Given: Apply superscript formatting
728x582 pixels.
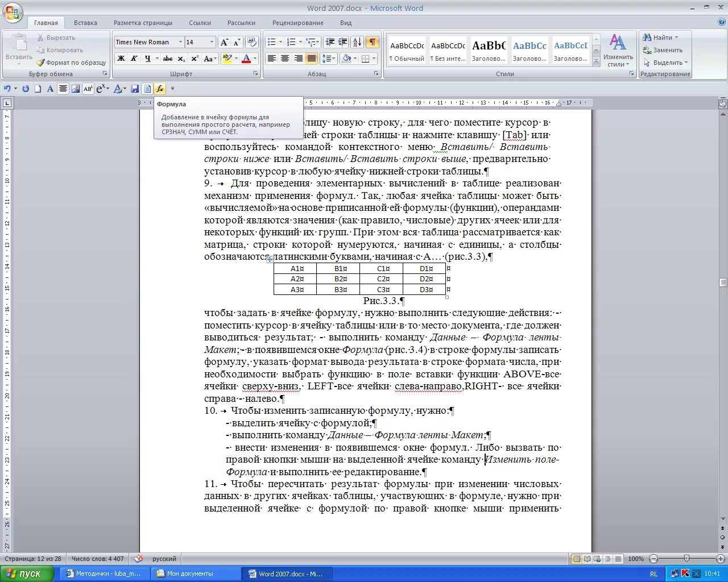Looking at the screenshot, I should 195,59.
